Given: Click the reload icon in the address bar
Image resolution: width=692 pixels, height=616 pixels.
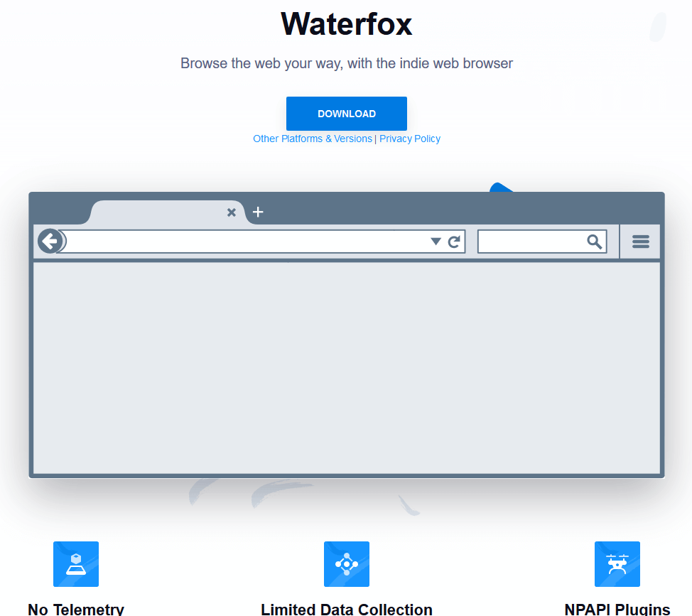Looking at the screenshot, I should click(x=455, y=242).
